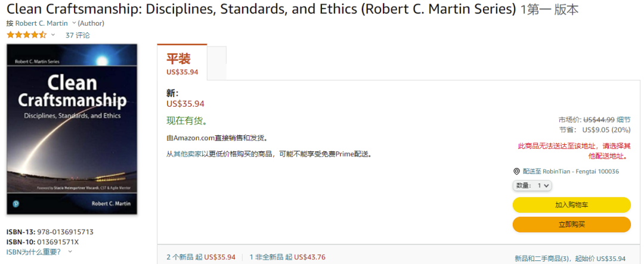Image resolution: width=644 pixels, height=264 pixels.
Task: Click the star rating icons
Action: 26,35
